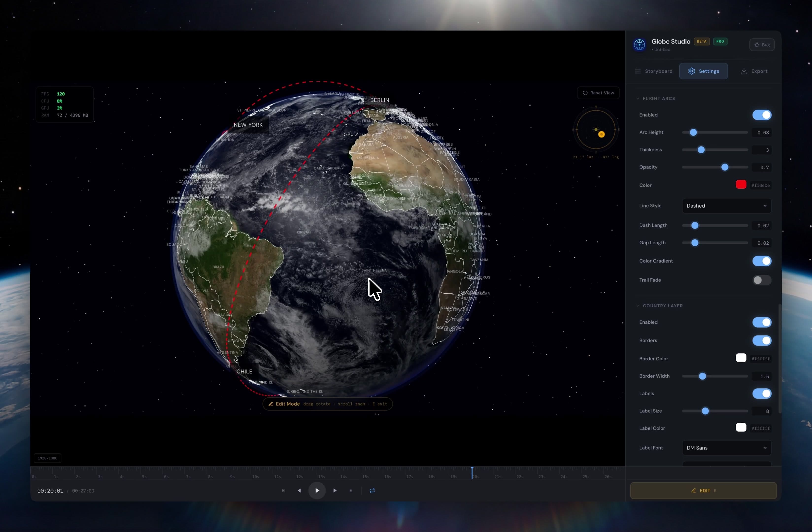Click the skip-to-end playback icon
The image size is (812, 532).
(351, 490)
